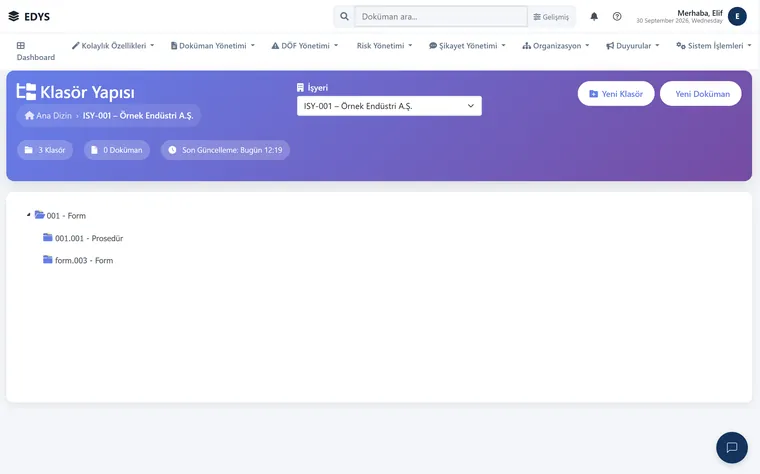
Task: Click the folder icon of 001.001 - Prosedür
Action: pos(48,237)
